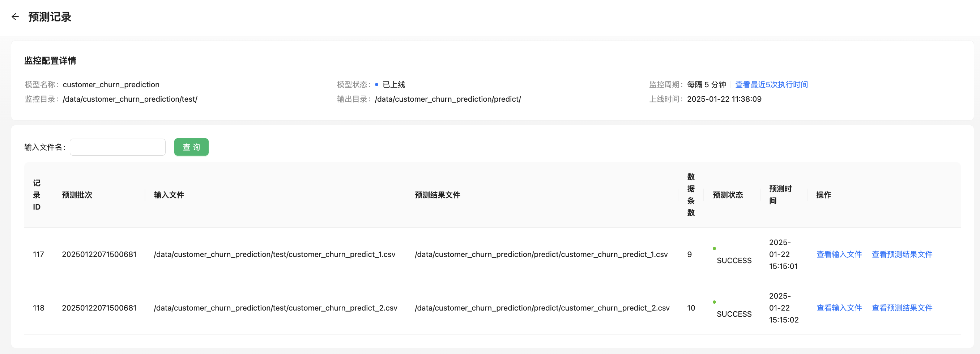Open 查看预测结果文件 for record 117
Image resolution: width=980 pixels, height=354 pixels.
point(902,254)
